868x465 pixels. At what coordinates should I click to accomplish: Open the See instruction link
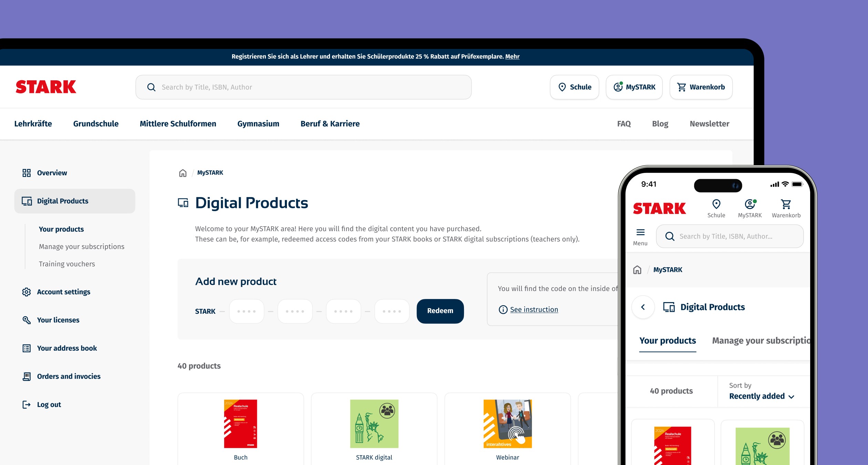(x=534, y=310)
